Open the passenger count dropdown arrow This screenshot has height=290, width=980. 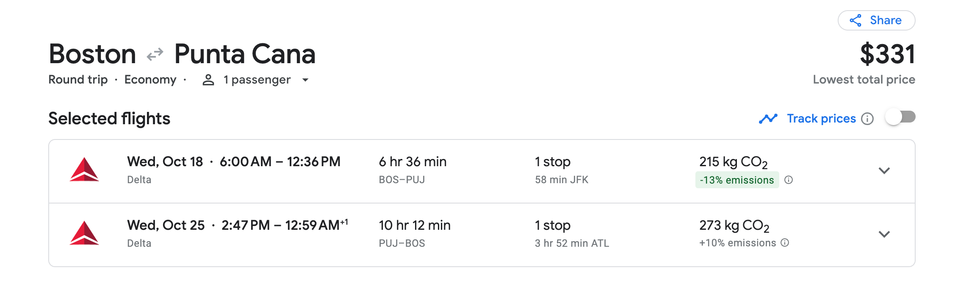pyautogui.click(x=305, y=80)
